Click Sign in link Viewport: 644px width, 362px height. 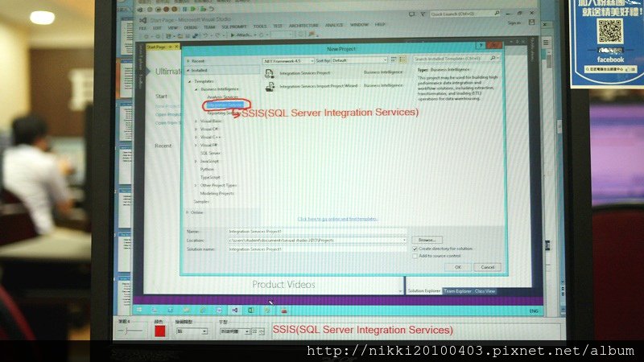coord(514,23)
